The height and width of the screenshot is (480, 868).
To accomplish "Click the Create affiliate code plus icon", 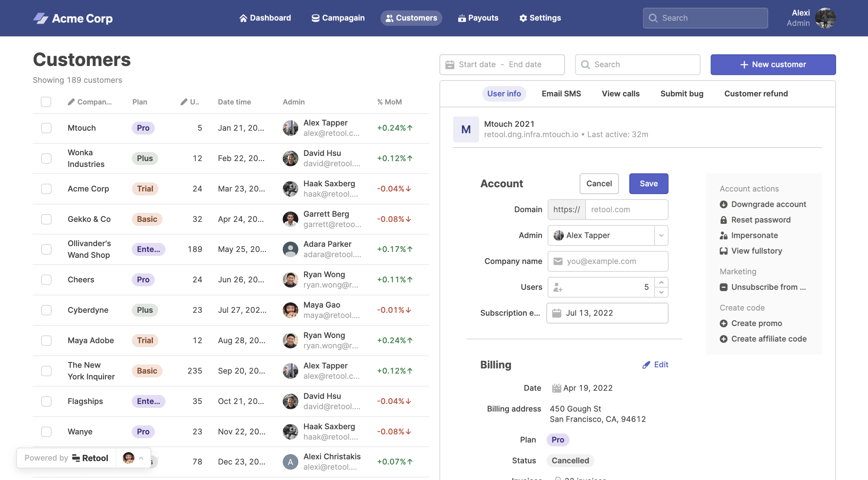I will coord(723,339).
